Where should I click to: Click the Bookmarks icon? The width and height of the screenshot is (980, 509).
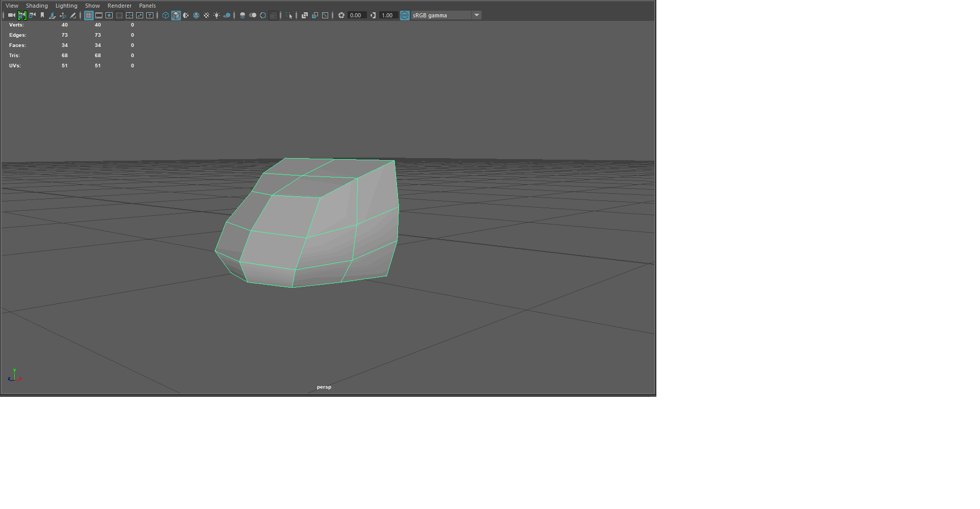tap(42, 15)
